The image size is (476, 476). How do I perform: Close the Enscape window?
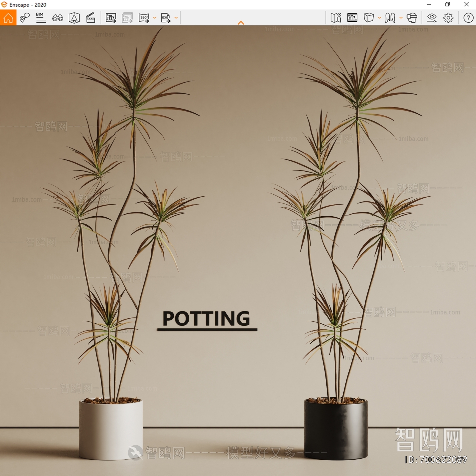(x=466, y=4)
